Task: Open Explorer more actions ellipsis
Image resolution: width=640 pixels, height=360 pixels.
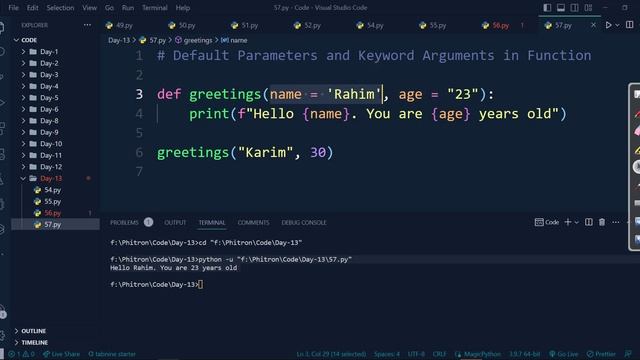Action: click(87, 25)
